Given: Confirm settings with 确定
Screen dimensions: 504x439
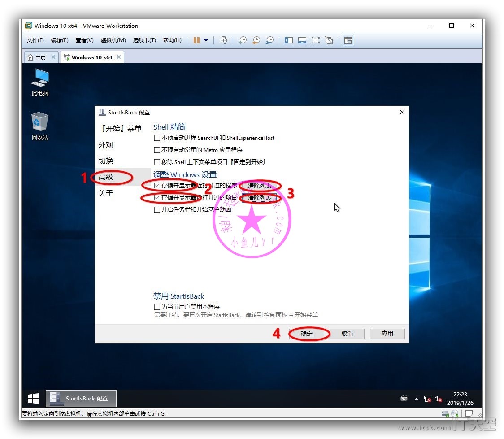Looking at the screenshot, I should click(307, 334).
